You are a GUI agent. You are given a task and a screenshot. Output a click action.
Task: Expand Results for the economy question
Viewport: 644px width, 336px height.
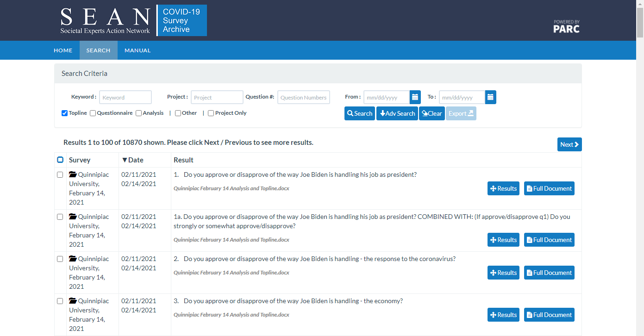503,315
